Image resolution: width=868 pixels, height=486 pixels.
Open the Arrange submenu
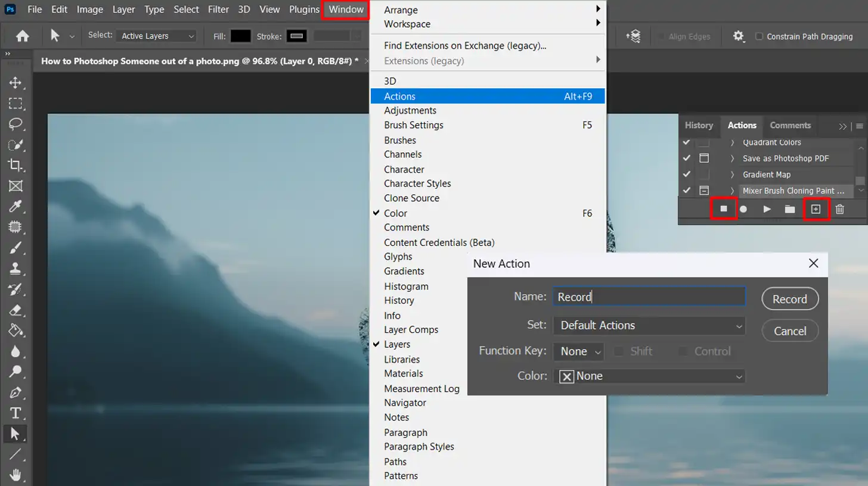pyautogui.click(x=488, y=10)
